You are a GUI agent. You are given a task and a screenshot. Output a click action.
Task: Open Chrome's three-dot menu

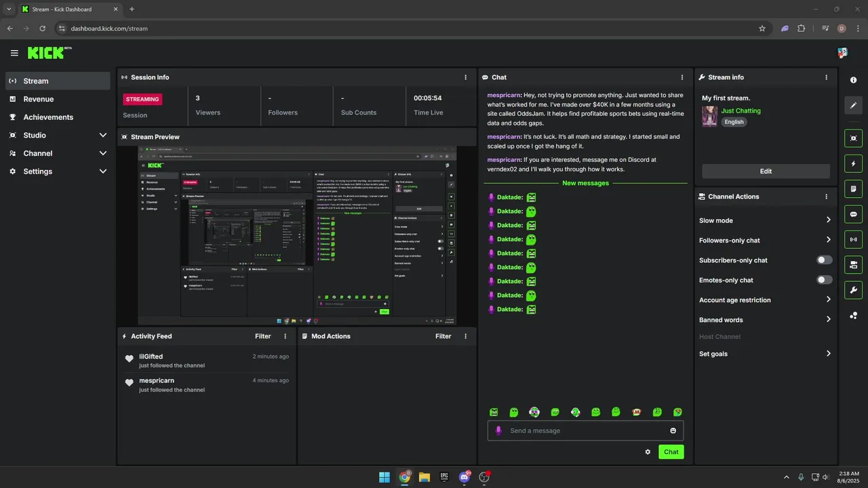[x=857, y=28]
